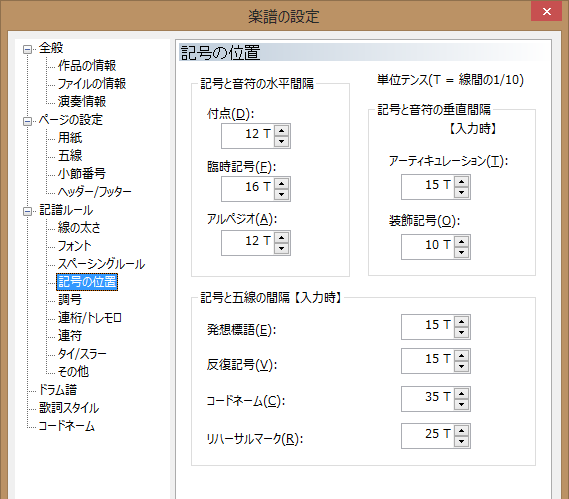Increase the コードネーム staff distance
Screen dimensions: 569x499
coord(462,393)
